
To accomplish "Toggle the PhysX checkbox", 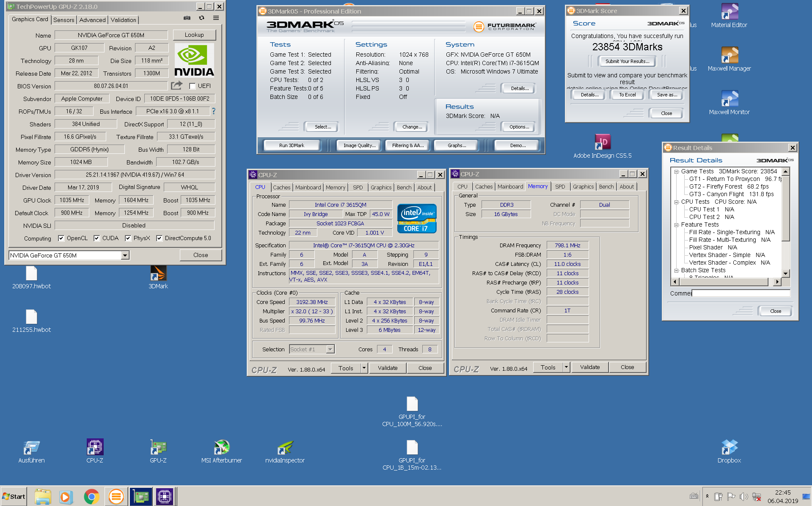I will [x=128, y=238].
